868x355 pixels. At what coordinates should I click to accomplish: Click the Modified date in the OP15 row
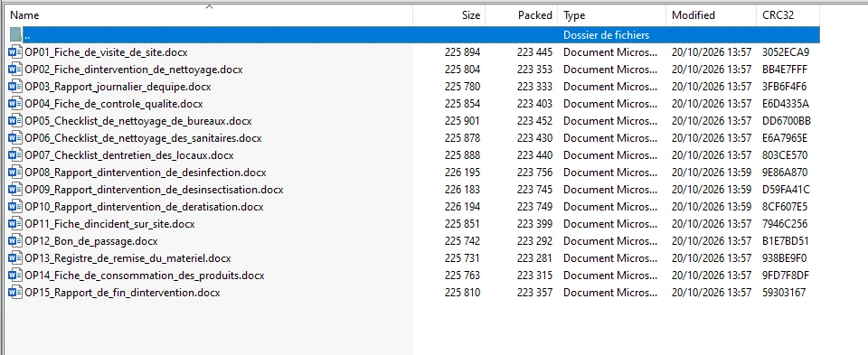click(712, 293)
